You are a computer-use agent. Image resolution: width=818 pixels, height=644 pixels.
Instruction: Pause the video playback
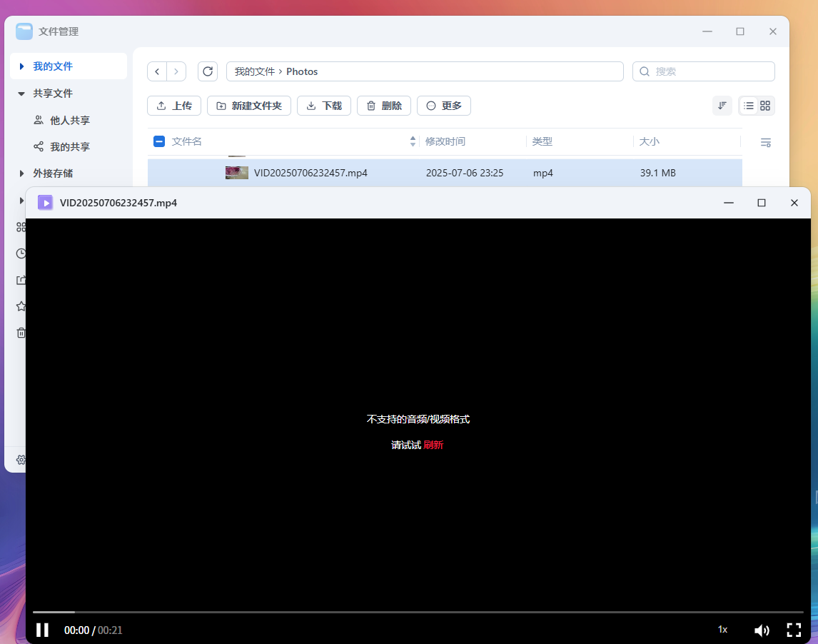[x=43, y=630]
